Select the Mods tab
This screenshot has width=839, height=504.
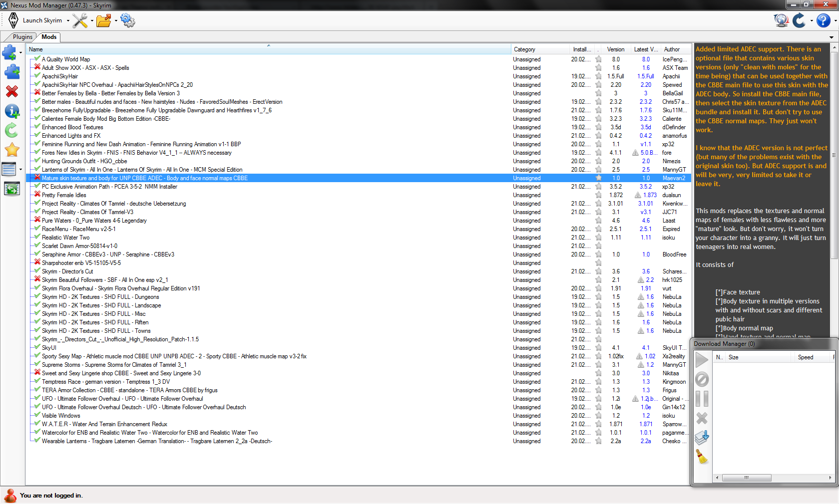[49, 37]
